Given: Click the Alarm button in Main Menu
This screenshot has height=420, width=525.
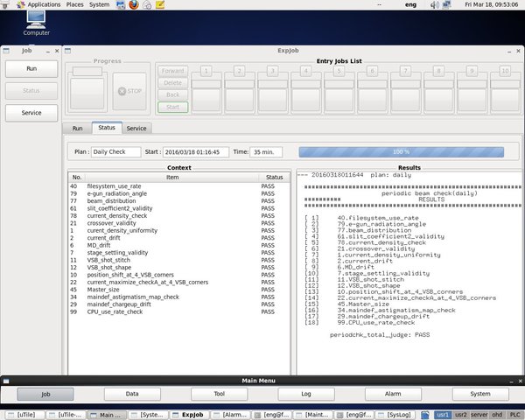Looking at the screenshot, I should 393,395.
